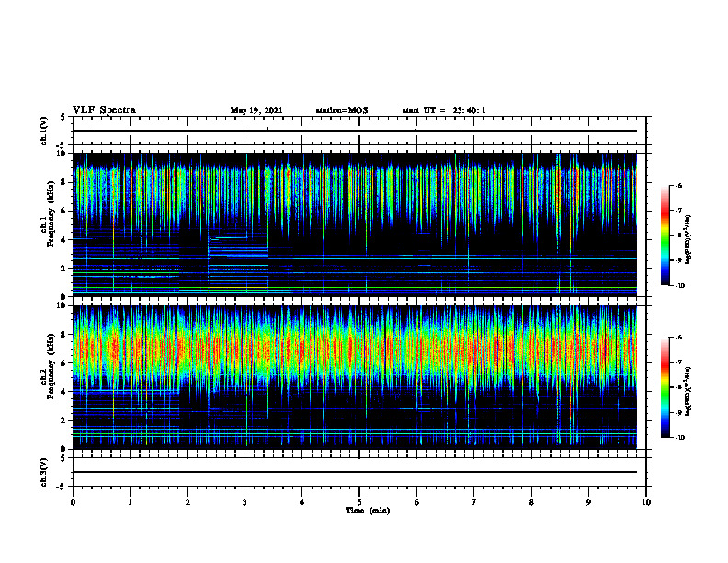
Task: Click the ch.1 voltage trace line
Action: [355, 131]
